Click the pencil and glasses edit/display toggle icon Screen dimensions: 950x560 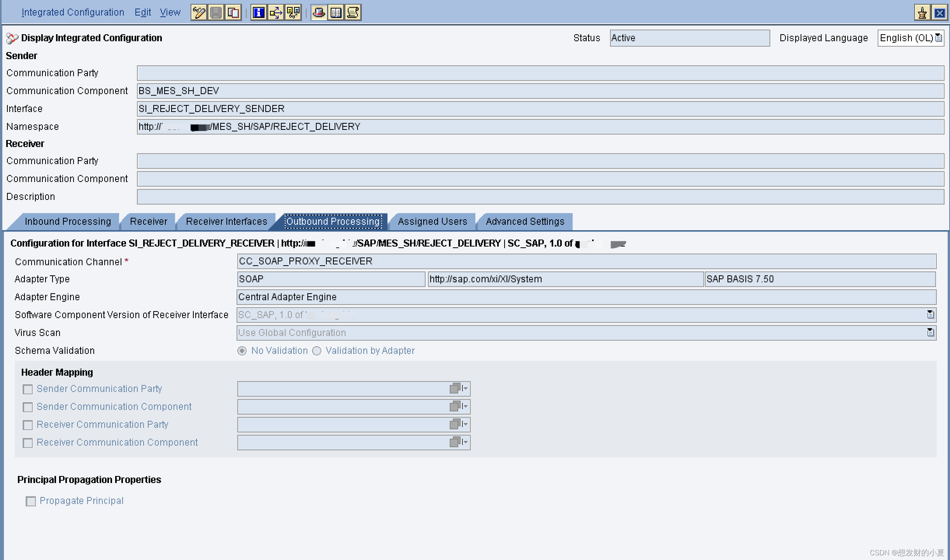pos(199,13)
